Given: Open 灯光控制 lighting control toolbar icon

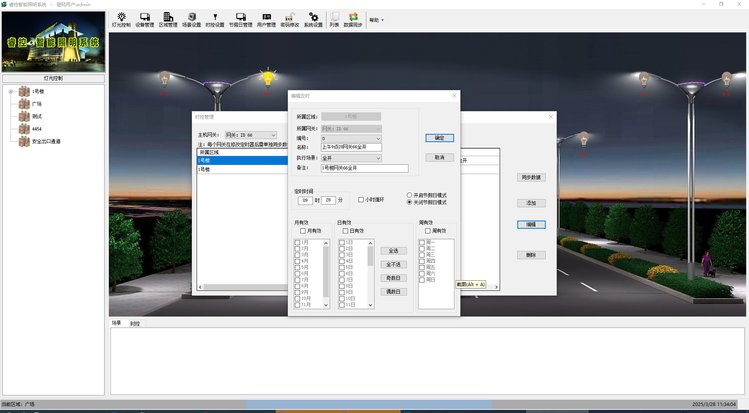Looking at the screenshot, I should coord(121,19).
